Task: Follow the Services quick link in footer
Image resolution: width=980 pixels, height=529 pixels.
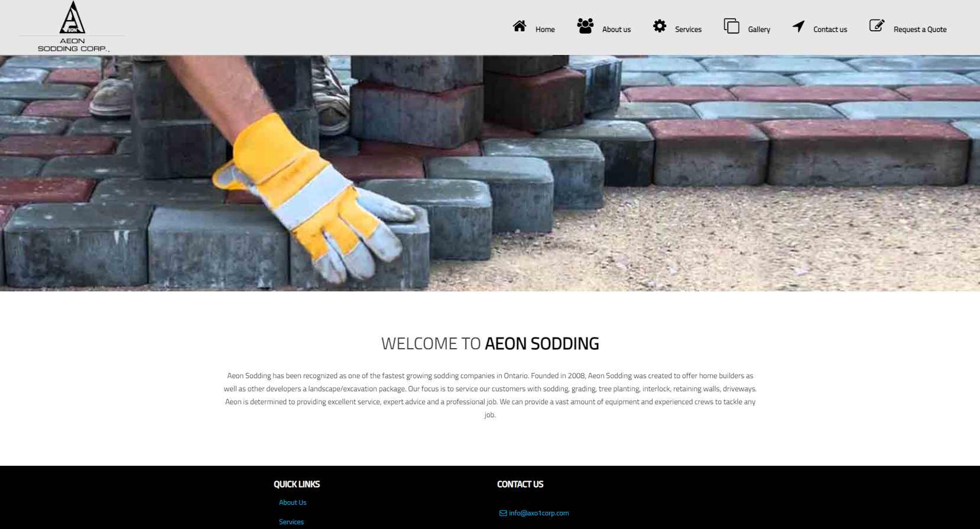Action: coord(291,522)
